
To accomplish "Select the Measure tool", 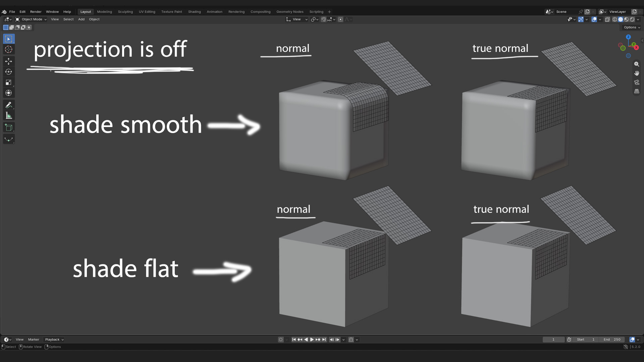I will tap(9, 116).
